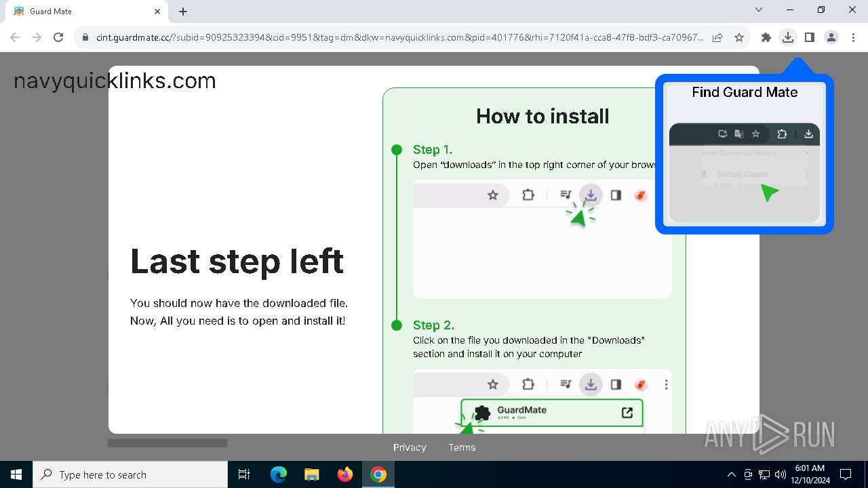Click the horizontal scrollbar below the page
This screenshot has height=488, width=868.
167,443
